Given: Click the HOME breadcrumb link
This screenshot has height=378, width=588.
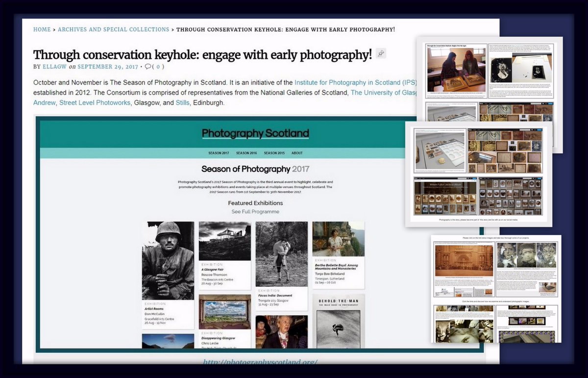Looking at the screenshot, I should [x=42, y=29].
